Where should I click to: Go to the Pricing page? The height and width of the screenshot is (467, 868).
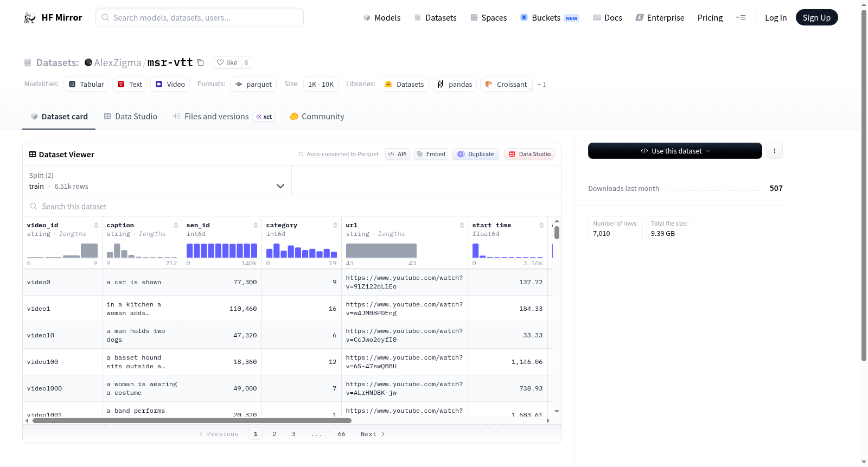tap(710, 18)
